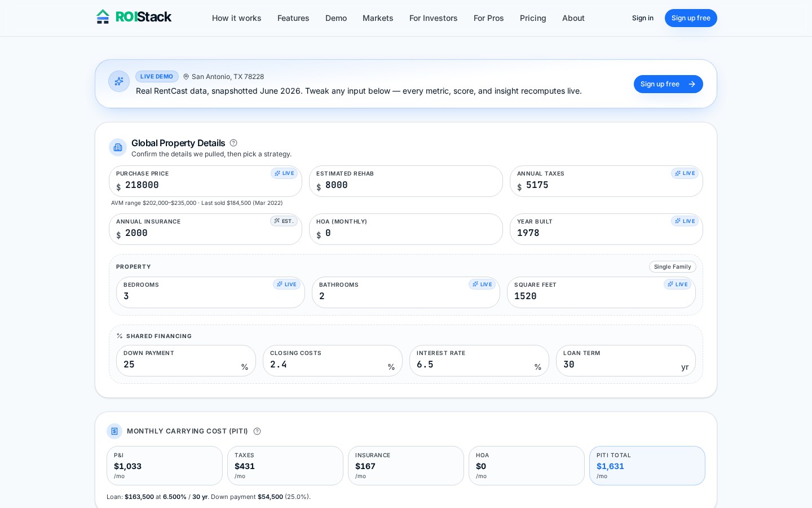The height and width of the screenshot is (508, 812).
Task: Edit the Interest Rate field
Action: 479,361
